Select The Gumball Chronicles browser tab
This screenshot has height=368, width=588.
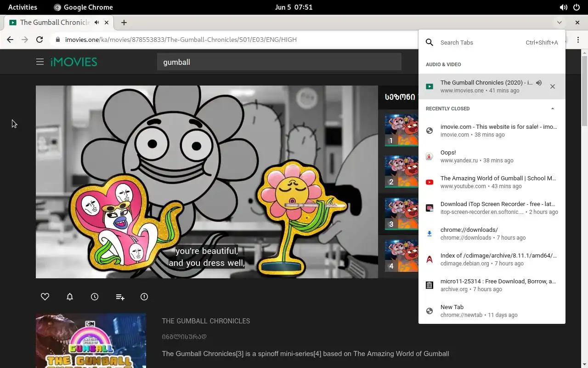click(x=59, y=22)
